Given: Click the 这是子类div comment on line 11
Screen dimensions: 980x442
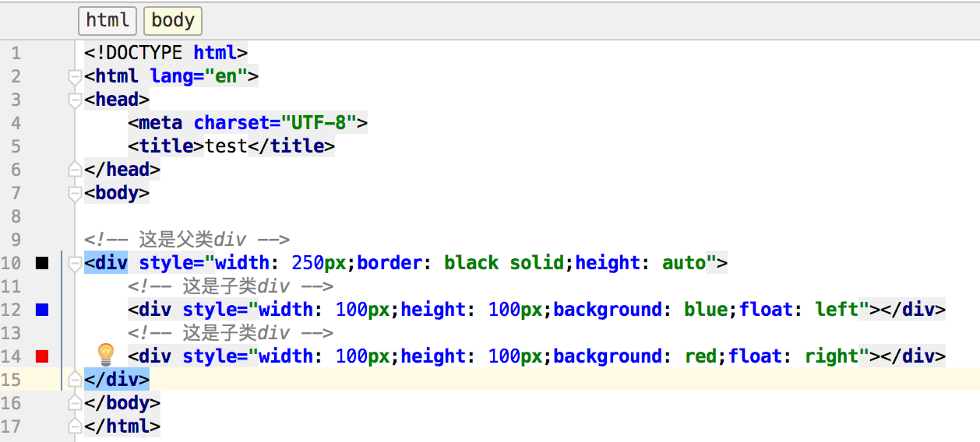Looking at the screenshot, I should [x=231, y=286].
